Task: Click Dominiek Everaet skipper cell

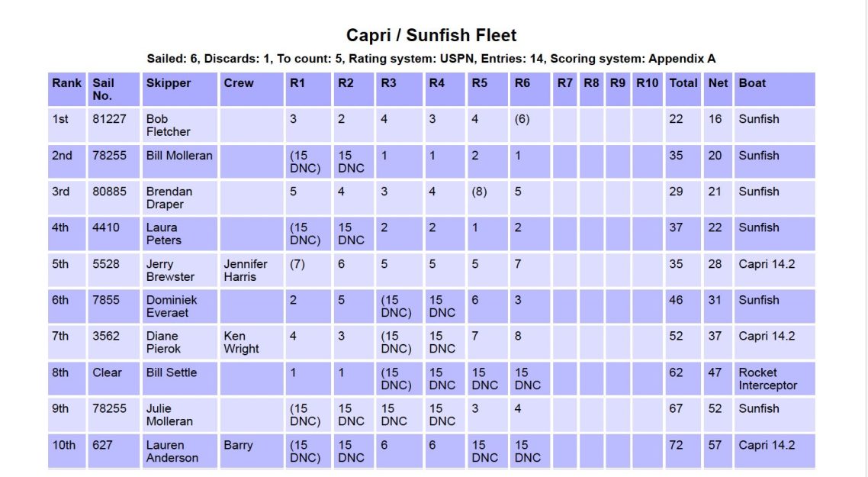Action: (179, 306)
